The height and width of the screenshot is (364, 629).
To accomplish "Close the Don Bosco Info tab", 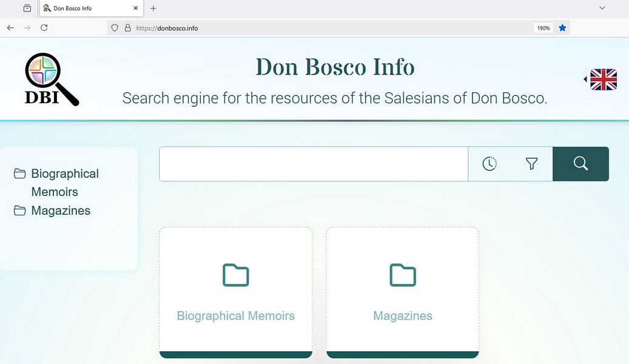I will click(x=136, y=8).
